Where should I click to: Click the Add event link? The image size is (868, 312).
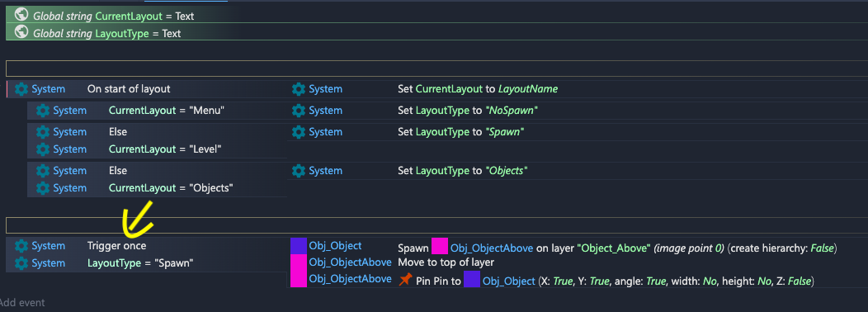click(x=21, y=303)
